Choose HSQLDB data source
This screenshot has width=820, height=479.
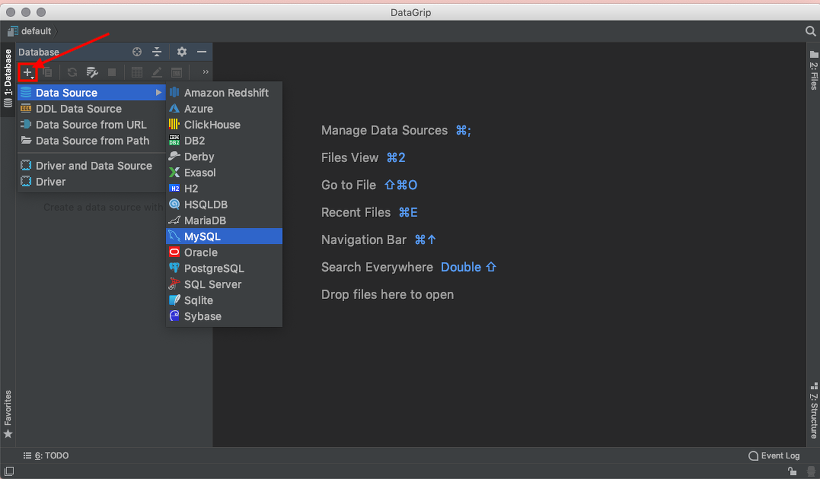224,204
